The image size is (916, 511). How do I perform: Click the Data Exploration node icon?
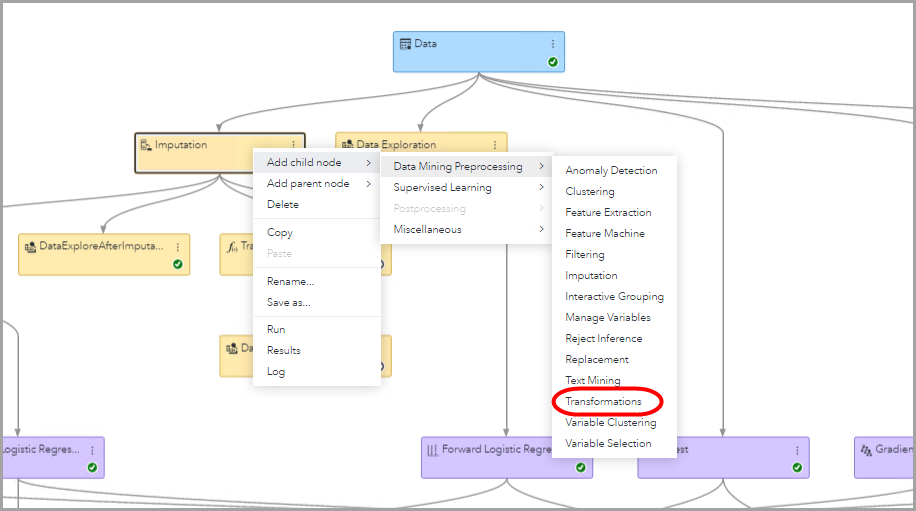(348, 144)
